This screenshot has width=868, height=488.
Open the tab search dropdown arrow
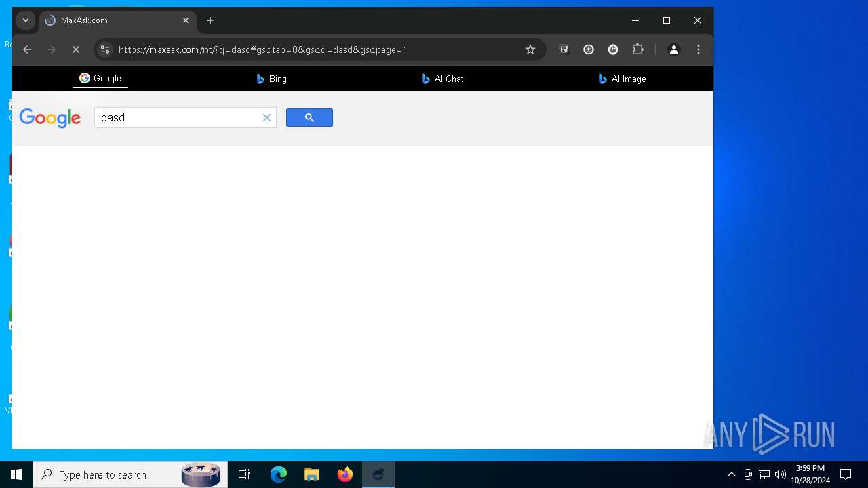tap(26, 20)
